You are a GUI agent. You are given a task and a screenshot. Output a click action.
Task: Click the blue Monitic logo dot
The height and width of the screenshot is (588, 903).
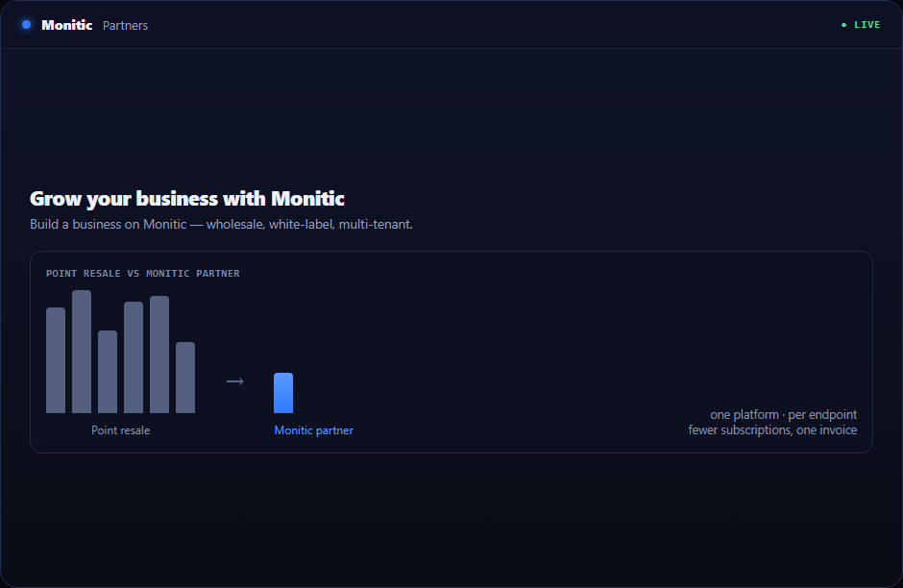(x=27, y=25)
